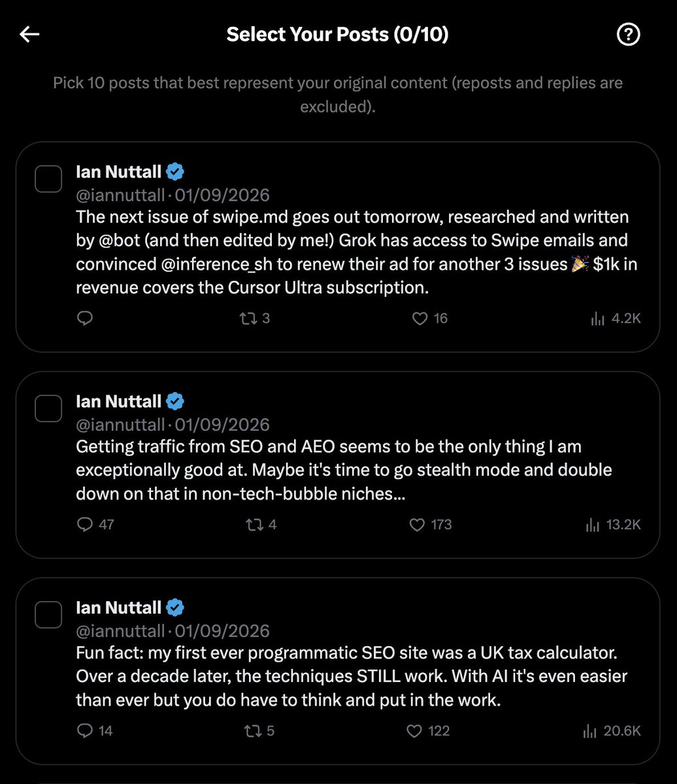Tick the SEO and AEO post checkbox
677x784 pixels.
(48, 408)
